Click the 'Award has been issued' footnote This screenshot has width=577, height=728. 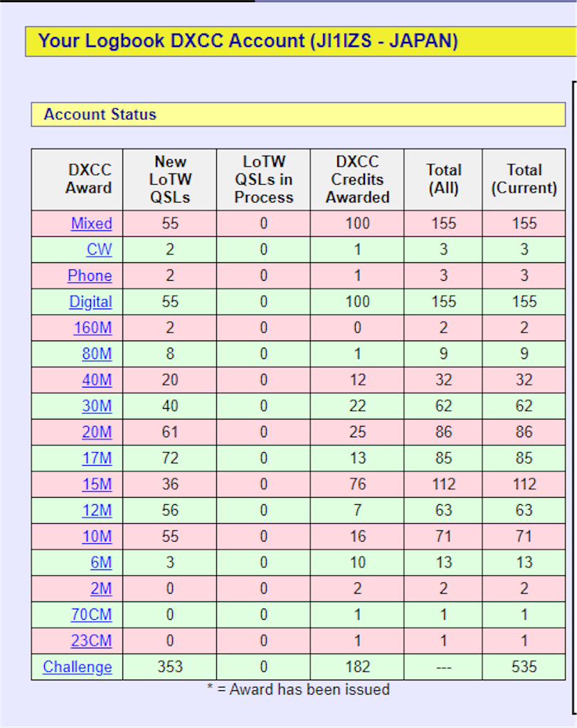(298, 690)
